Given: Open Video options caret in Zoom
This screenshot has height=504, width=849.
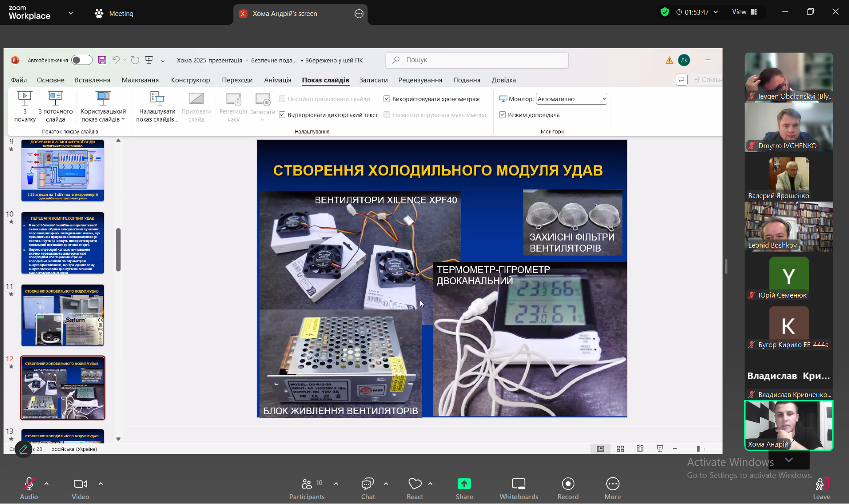Looking at the screenshot, I should pos(101,484).
